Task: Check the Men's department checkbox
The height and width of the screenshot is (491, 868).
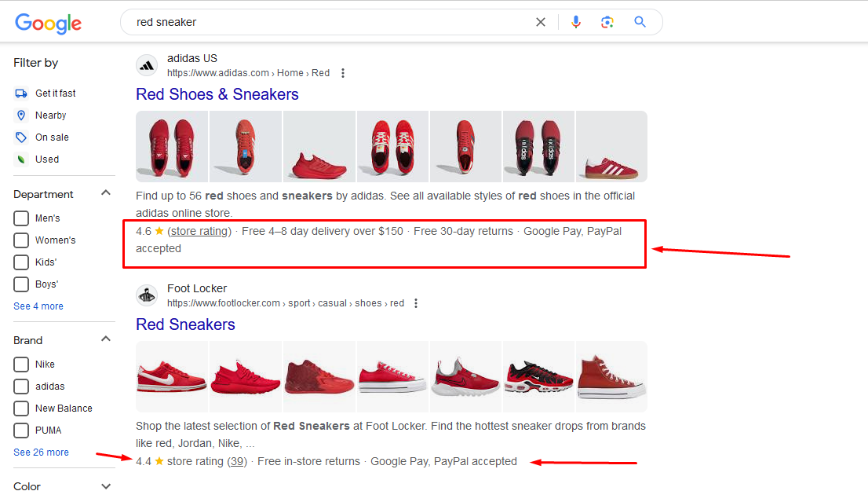Action: (21, 218)
